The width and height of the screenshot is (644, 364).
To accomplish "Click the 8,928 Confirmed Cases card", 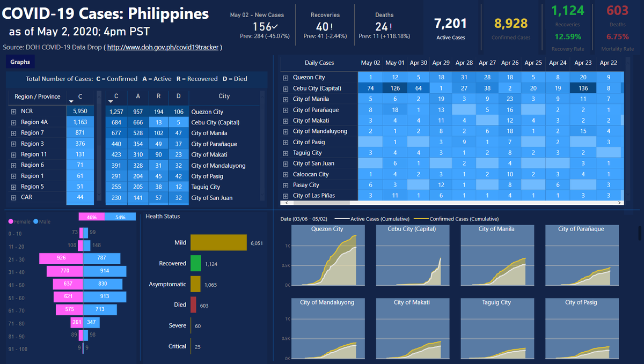I will tap(511, 28).
